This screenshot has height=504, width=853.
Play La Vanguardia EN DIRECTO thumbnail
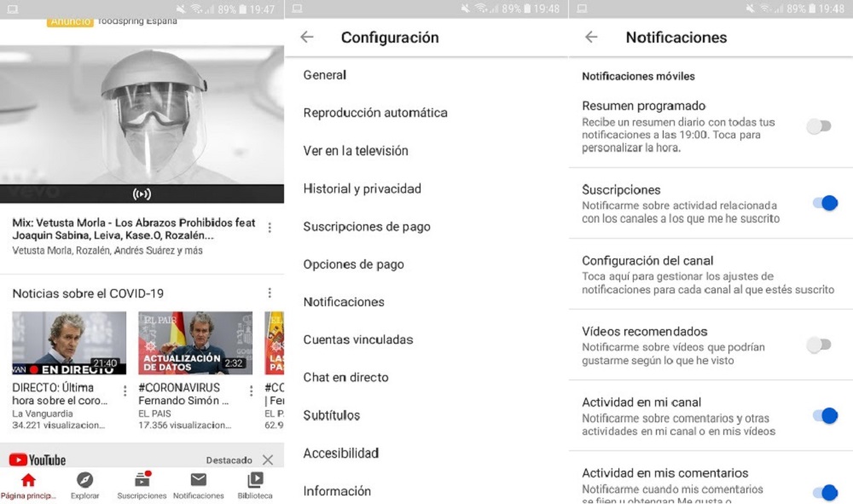69,343
